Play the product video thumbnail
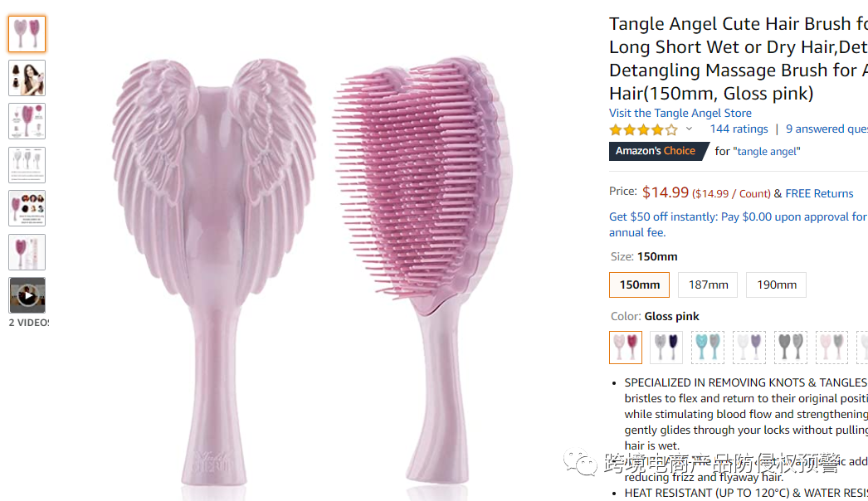 (x=27, y=295)
